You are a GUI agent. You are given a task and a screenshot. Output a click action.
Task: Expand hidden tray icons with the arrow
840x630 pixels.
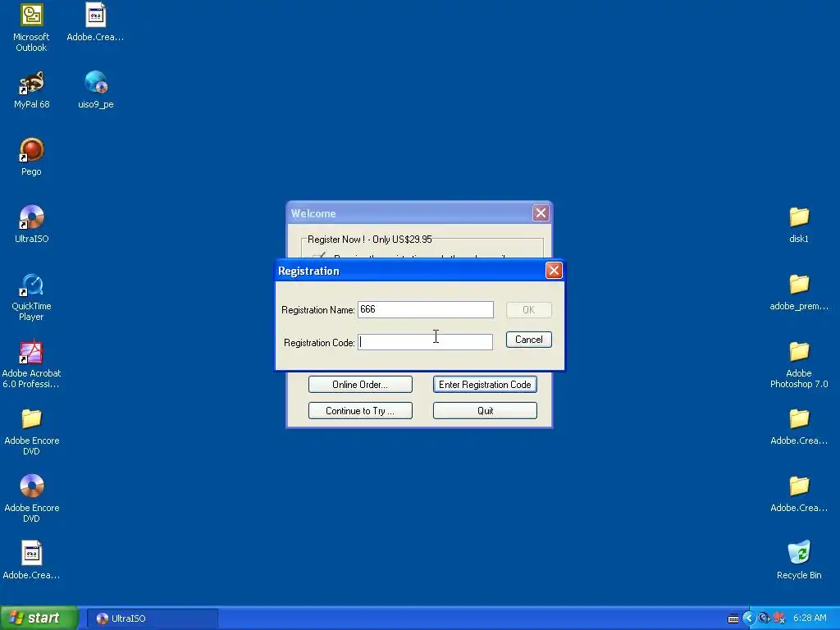pyautogui.click(x=749, y=618)
